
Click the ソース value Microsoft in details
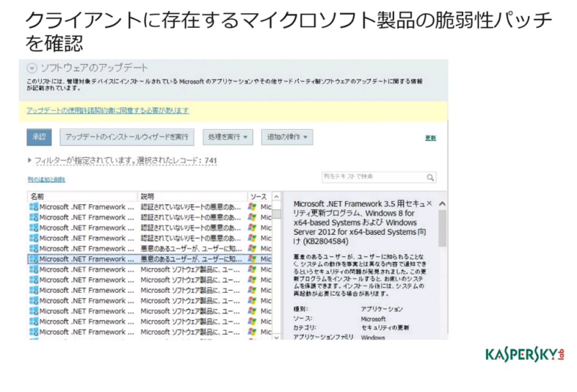(x=373, y=319)
